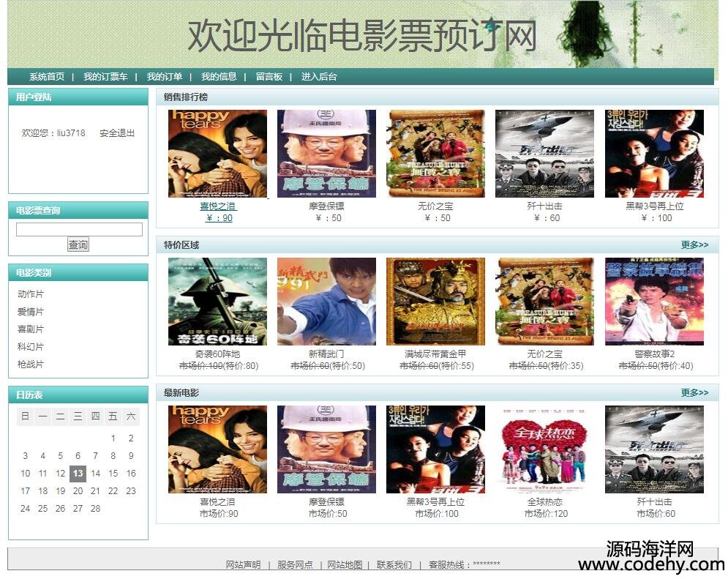Viewport: 728px width, 579px height.
Task: Click the 新精武门 title link
Action: (x=327, y=354)
